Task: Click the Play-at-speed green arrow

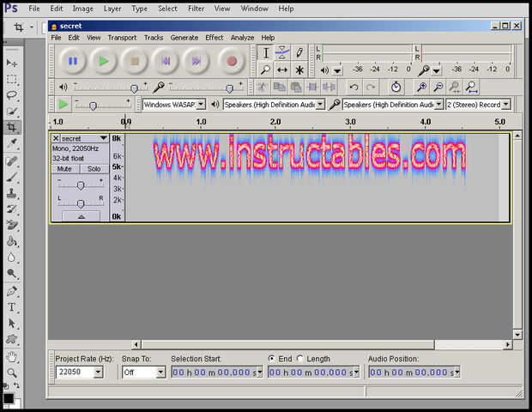Action: click(x=63, y=104)
